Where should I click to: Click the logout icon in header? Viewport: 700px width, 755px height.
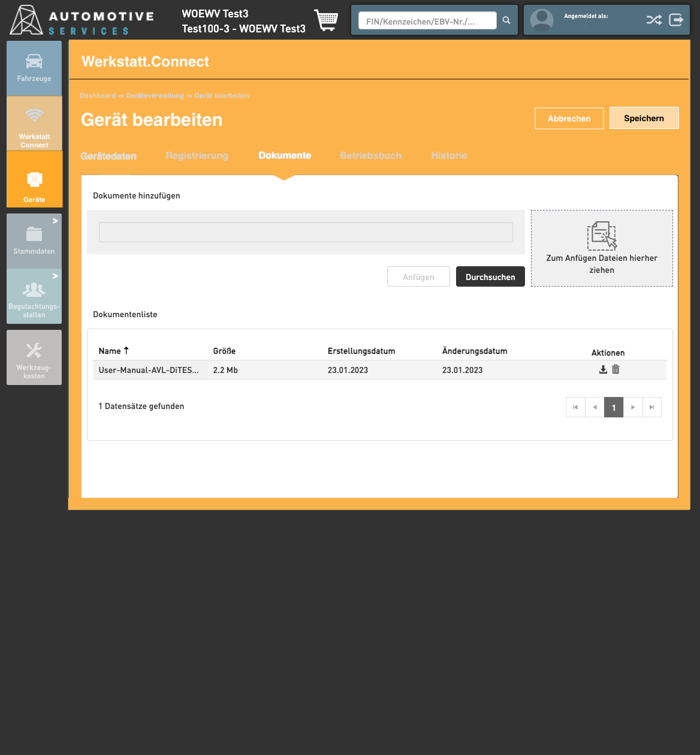(676, 20)
